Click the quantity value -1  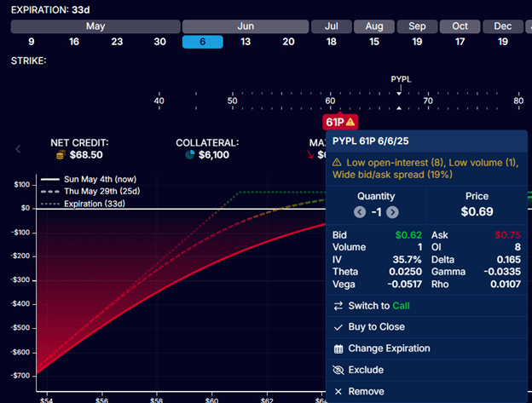(x=376, y=212)
